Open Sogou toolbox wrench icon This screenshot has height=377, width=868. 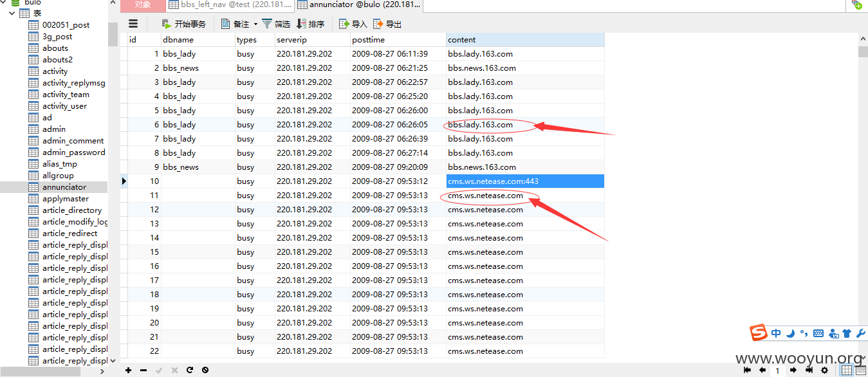click(860, 333)
